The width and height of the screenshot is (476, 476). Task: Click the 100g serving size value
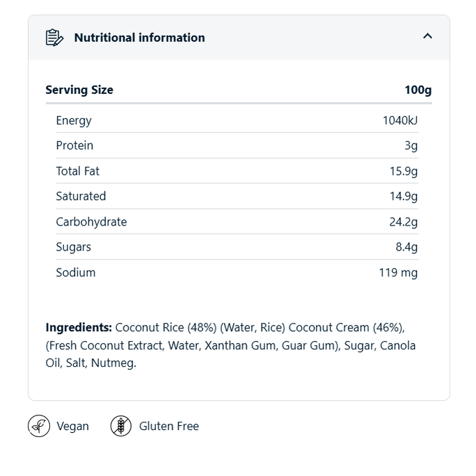[418, 90]
